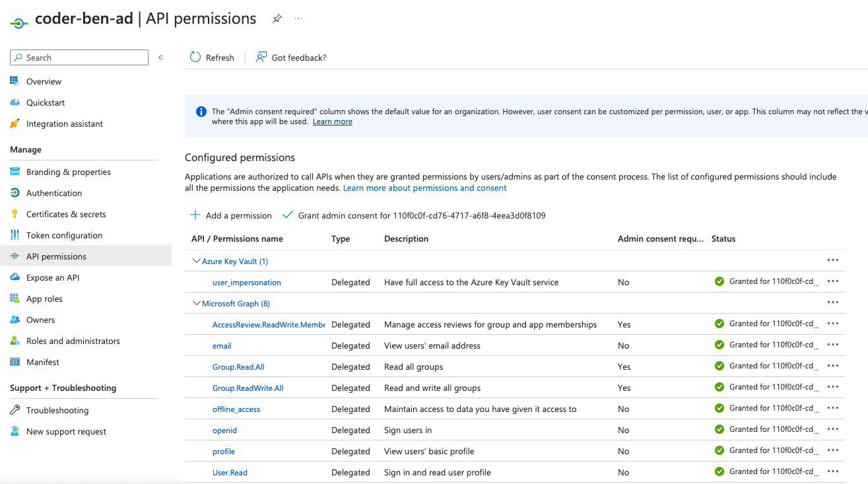
Task: Open the Quickstart section
Action: tap(46, 102)
